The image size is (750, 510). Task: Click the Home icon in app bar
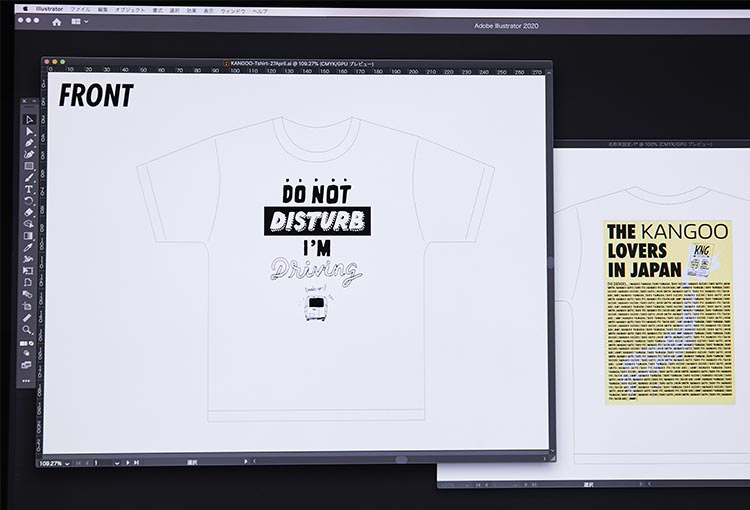pyautogui.click(x=56, y=22)
